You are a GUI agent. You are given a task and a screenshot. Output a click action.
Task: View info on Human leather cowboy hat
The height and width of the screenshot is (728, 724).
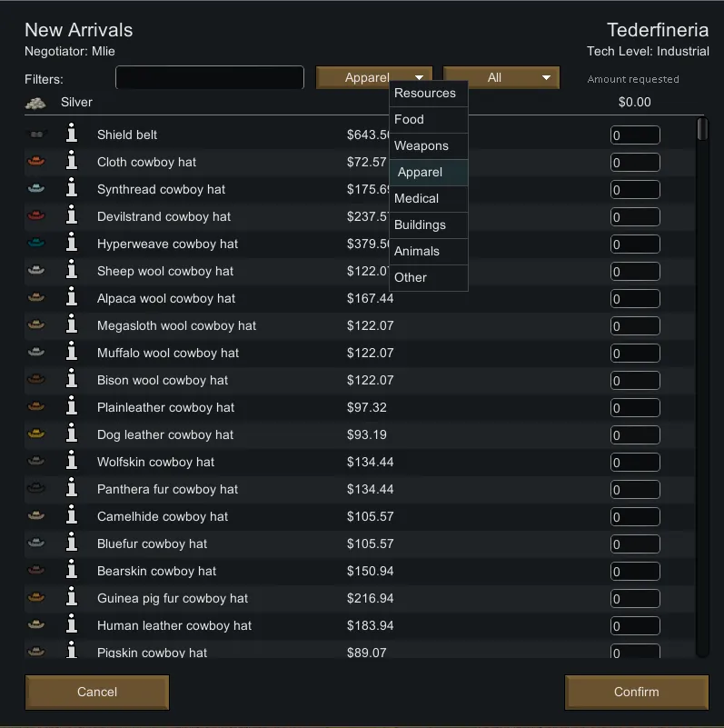pos(72,625)
